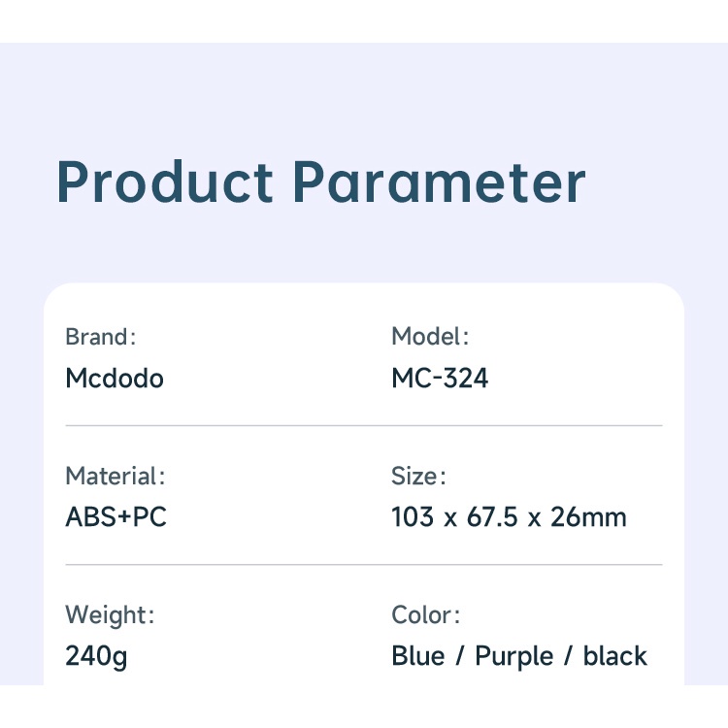Click the black color option text
The height and width of the screenshot is (728, 728).
coord(615,656)
